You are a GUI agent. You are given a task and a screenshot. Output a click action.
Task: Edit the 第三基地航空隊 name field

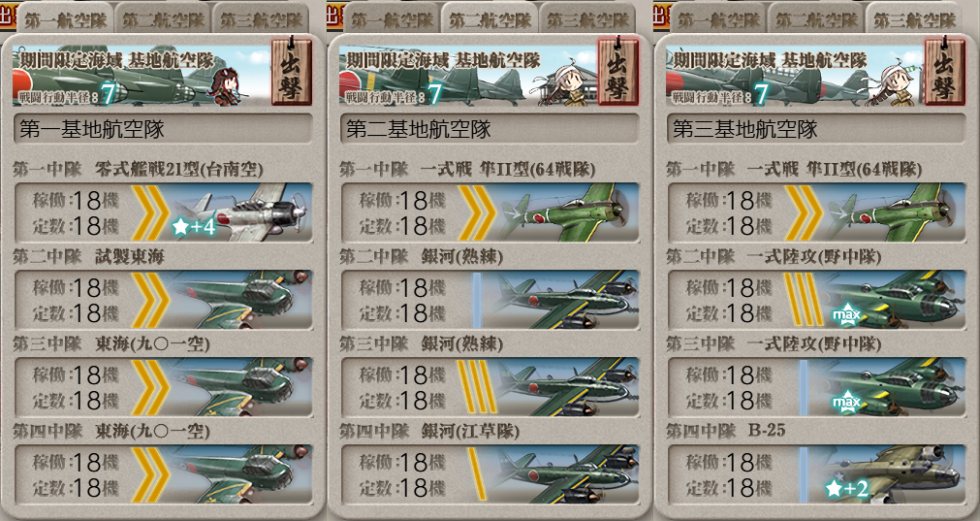click(816, 129)
